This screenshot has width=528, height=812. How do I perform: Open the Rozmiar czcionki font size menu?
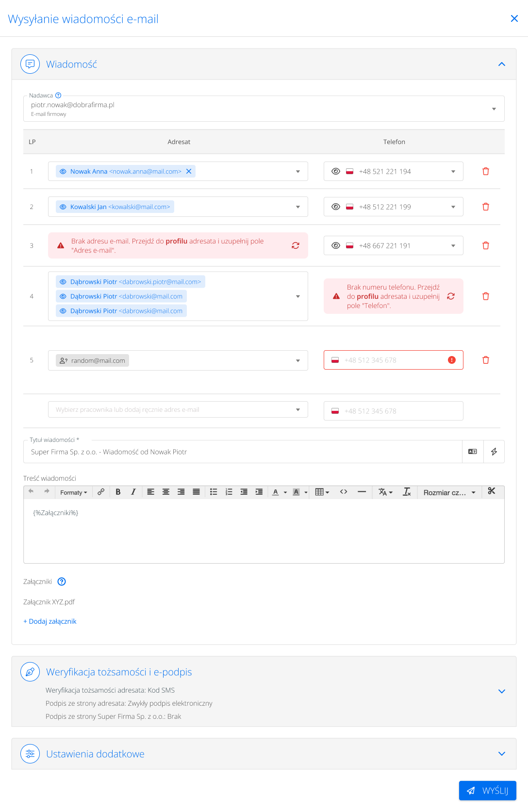[449, 492]
